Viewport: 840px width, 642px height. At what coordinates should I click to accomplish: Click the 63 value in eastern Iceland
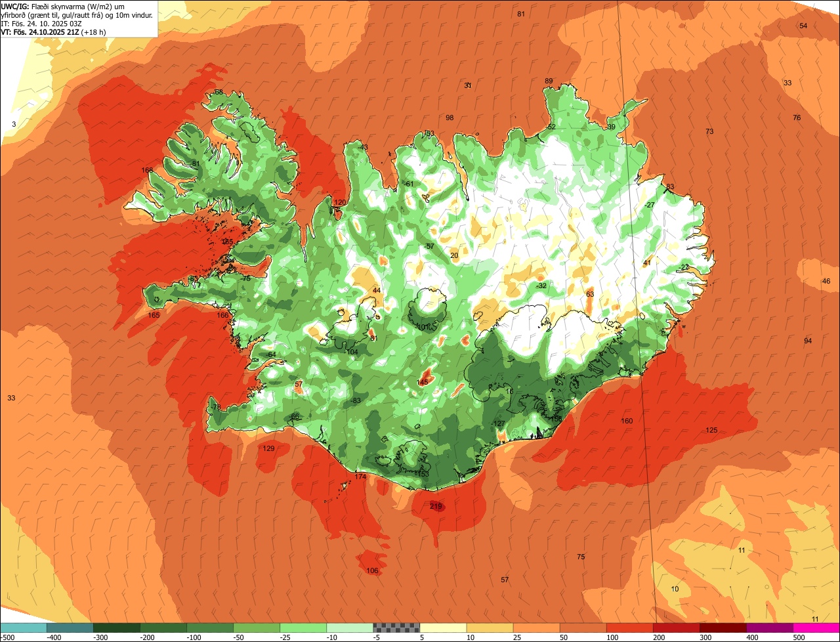590,294
